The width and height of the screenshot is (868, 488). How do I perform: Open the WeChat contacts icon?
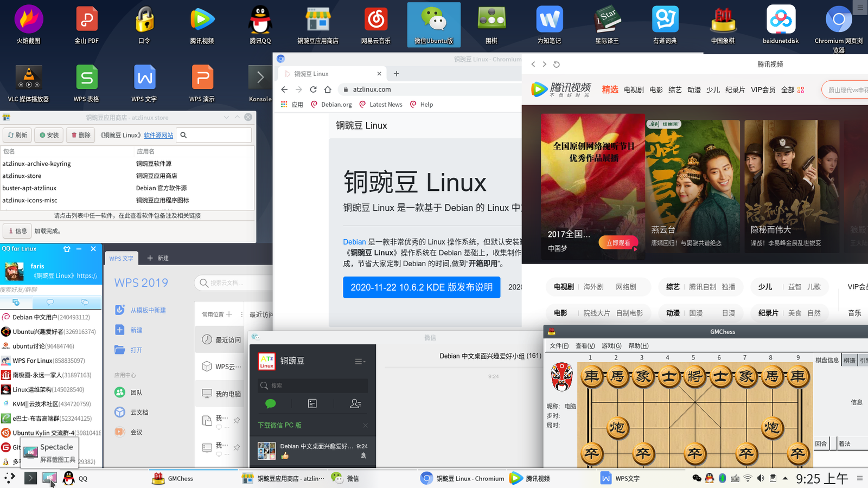coord(355,403)
